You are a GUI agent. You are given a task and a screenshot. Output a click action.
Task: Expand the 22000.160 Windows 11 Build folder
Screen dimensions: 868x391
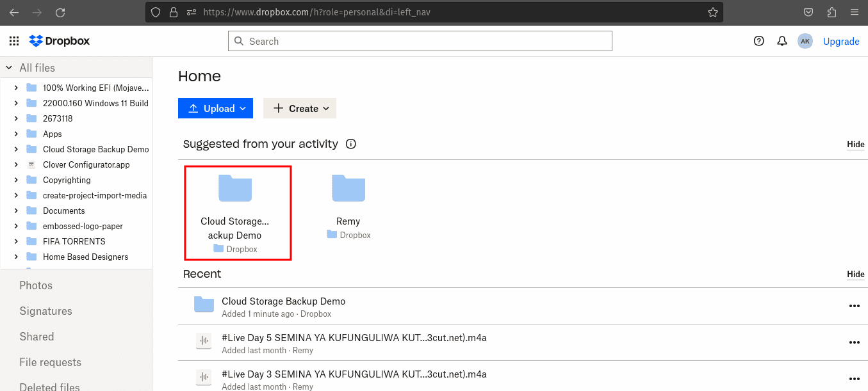(x=16, y=103)
